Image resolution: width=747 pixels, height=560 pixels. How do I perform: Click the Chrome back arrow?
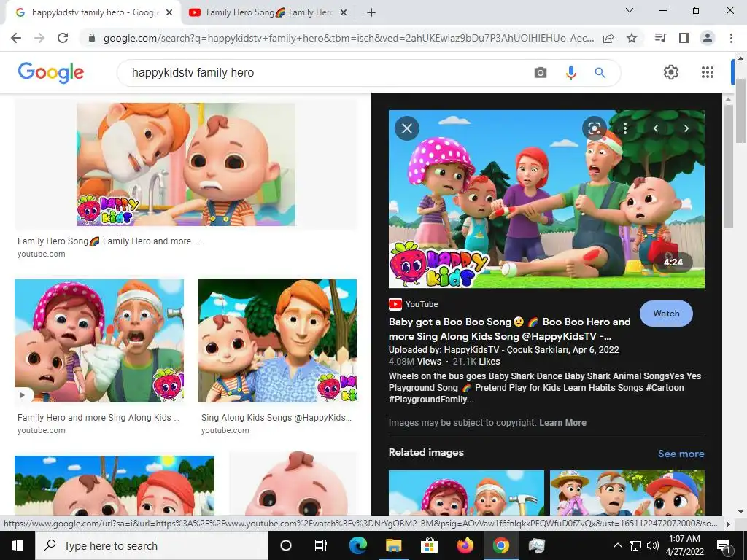coord(16,38)
